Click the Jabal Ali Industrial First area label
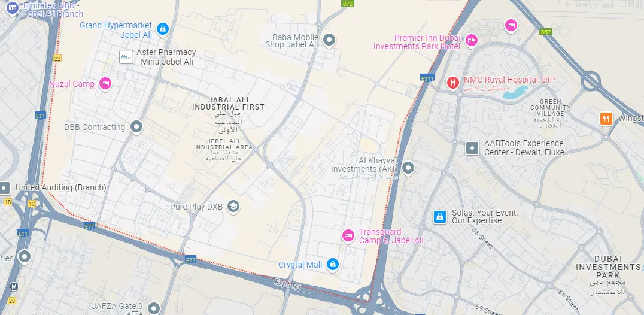644x315 pixels. [x=228, y=103]
